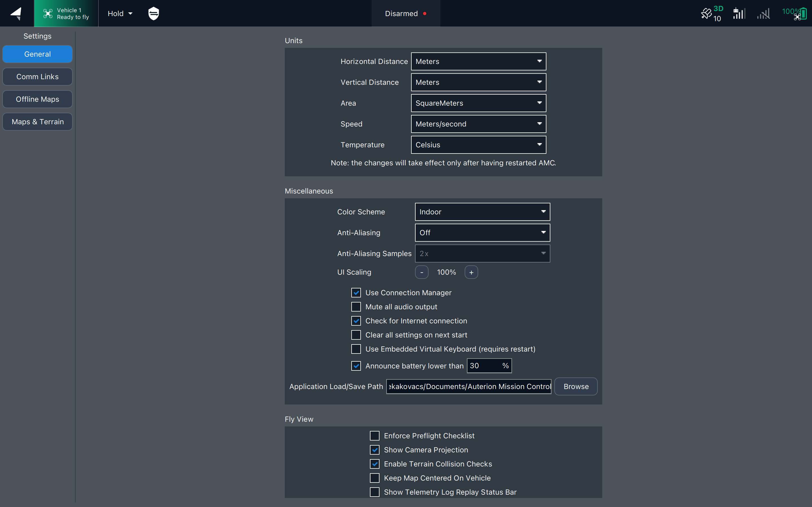This screenshot has width=812, height=507.
Task: Click the Vehicle 1 drone icon
Action: [x=48, y=14]
